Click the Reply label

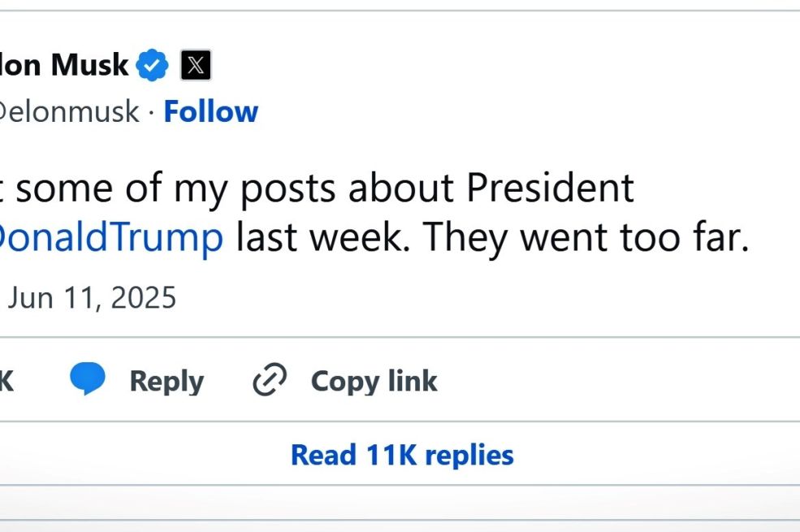[166, 380]
